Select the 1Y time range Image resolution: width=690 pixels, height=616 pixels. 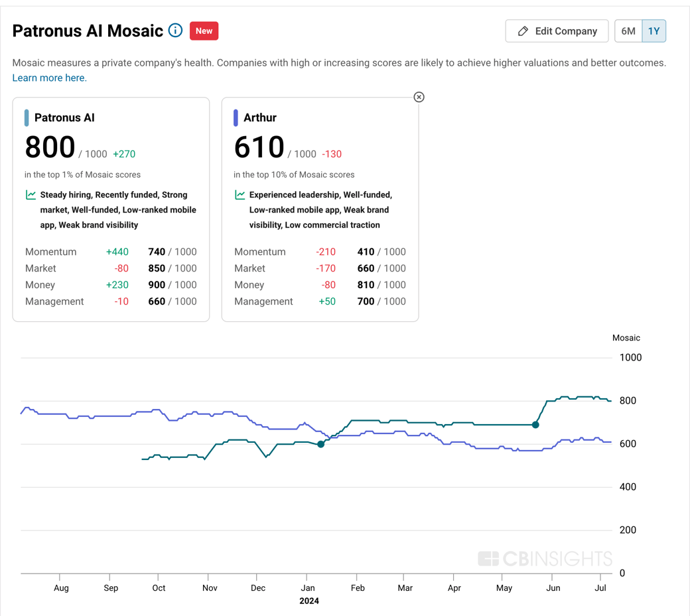tap(654, 31)
